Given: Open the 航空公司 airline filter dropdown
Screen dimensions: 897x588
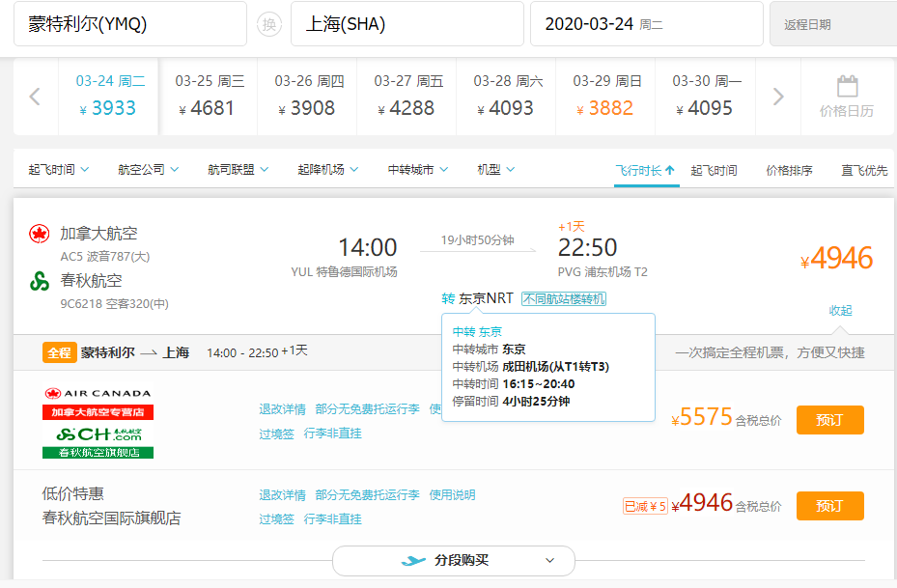Looking at the screenshot, I should (148, 170).
